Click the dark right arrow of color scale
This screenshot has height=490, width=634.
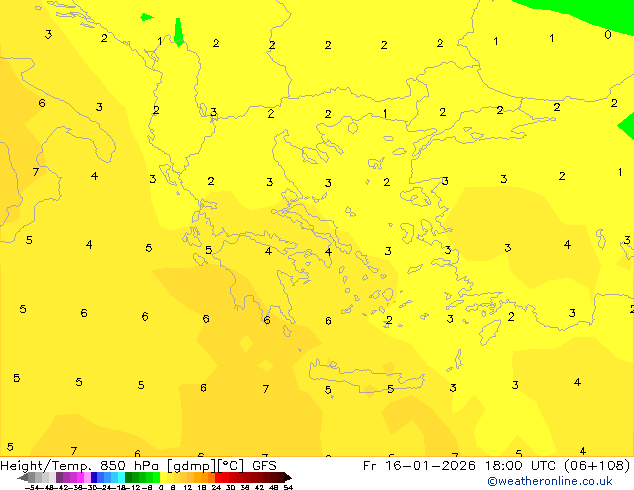pyautogui.click(x=288, y=478)
